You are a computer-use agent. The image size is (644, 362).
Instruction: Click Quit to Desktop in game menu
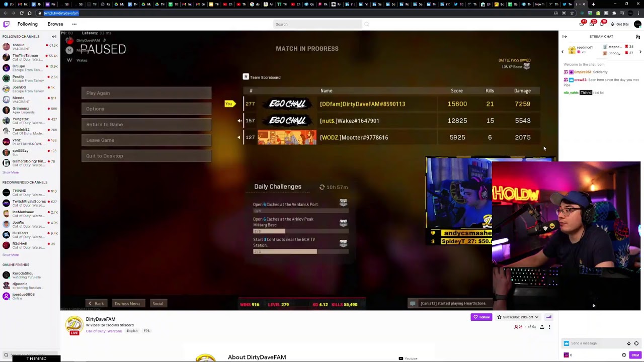pos(146,156)
